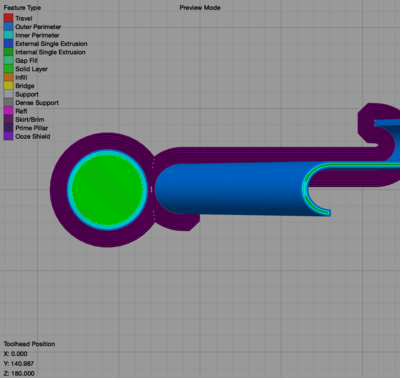
Task: Click the Toolhead Position heading
Action: click(x=29, y=344)
